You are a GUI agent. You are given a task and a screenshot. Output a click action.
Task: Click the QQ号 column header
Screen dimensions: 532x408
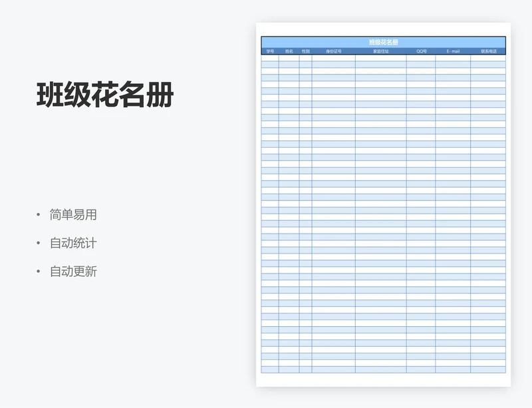pyautogui.click(x=421, y=51)
